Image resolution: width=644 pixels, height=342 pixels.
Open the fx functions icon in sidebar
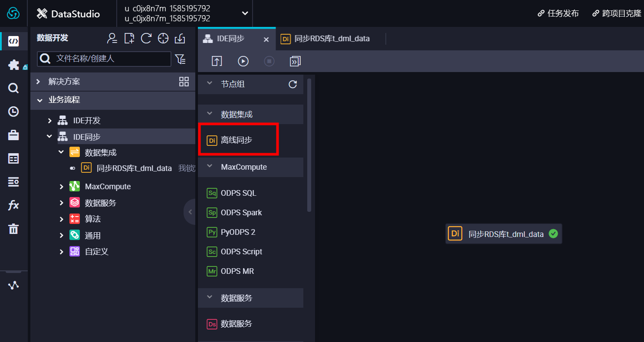click(13, 205)
